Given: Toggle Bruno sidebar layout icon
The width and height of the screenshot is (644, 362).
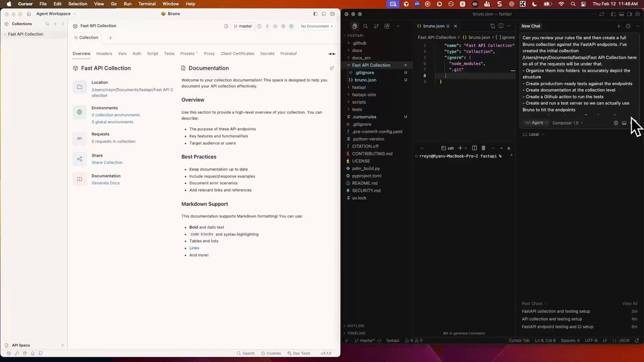Looking at the screenshot, I should (316, 13).
